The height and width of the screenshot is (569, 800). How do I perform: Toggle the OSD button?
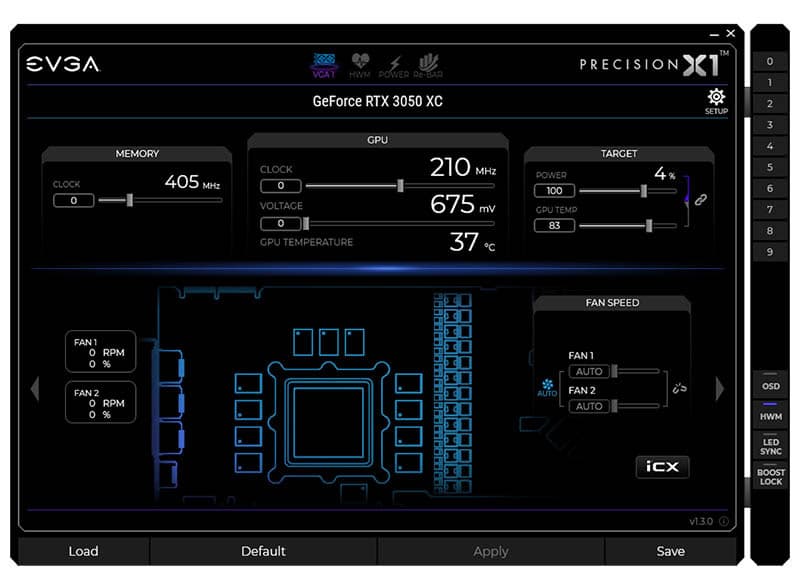(x=770, y=387)
